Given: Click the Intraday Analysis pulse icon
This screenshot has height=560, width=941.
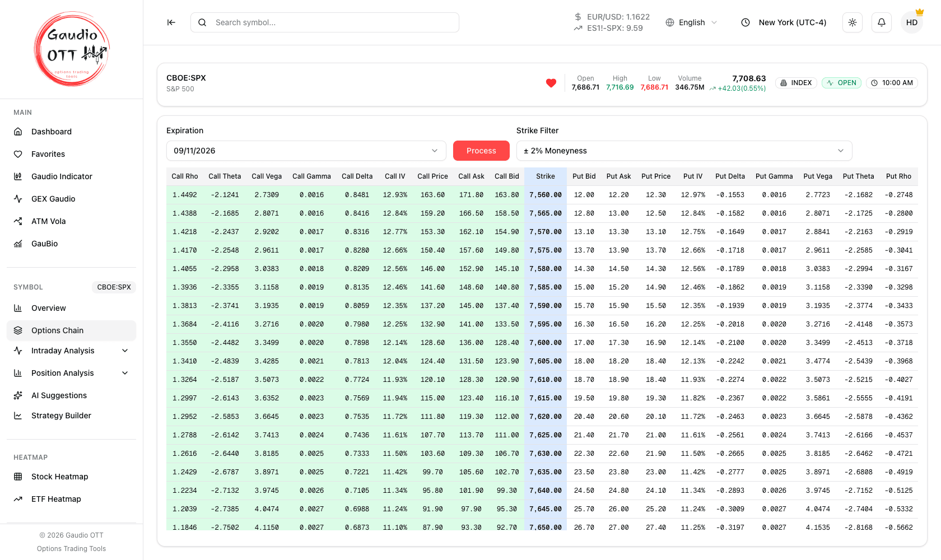Looking at the screenshot, I should point(18,351).
